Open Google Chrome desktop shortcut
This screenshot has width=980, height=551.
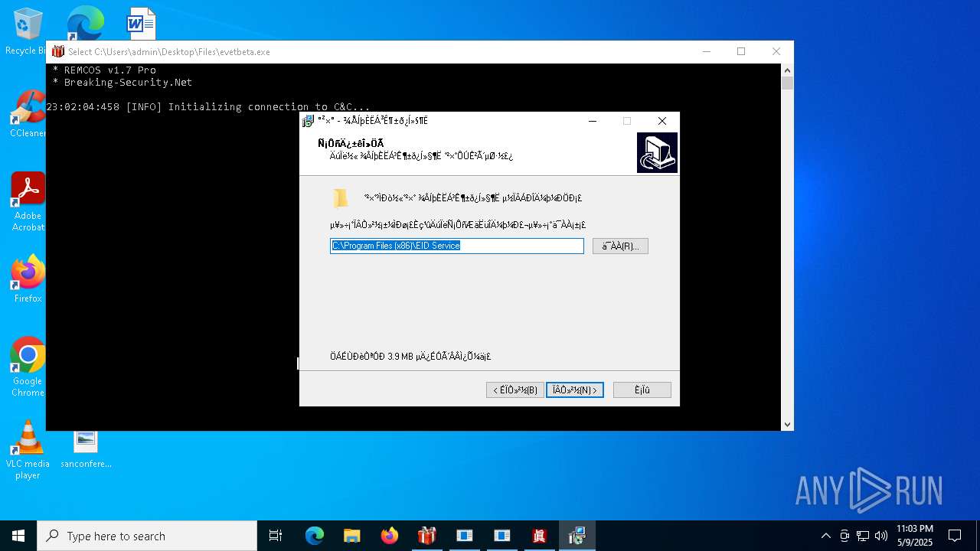tap(28, 367)
